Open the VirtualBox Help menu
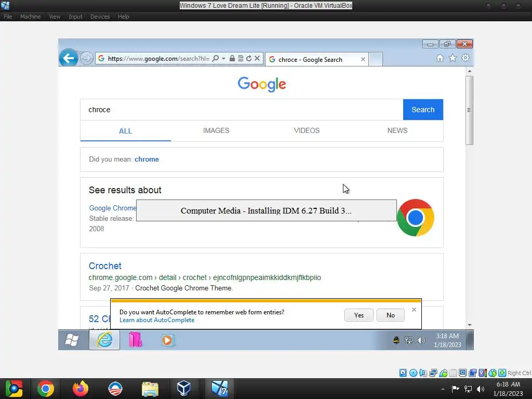The height and width of the screenshot is (399, 532). [x=123, y=17]
